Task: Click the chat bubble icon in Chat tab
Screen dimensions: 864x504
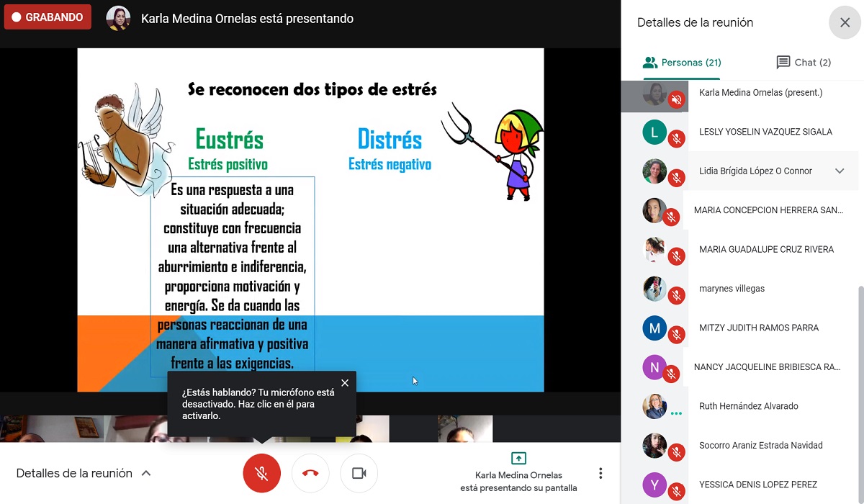Action: (x=783, y=63)
